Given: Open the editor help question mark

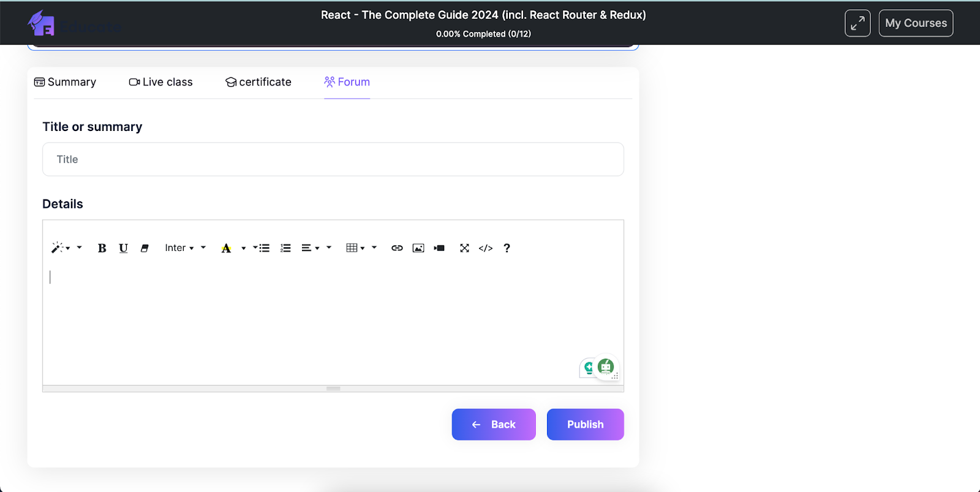Looking at the screenshot, I should pyautogui.click(x=507, y=248).
